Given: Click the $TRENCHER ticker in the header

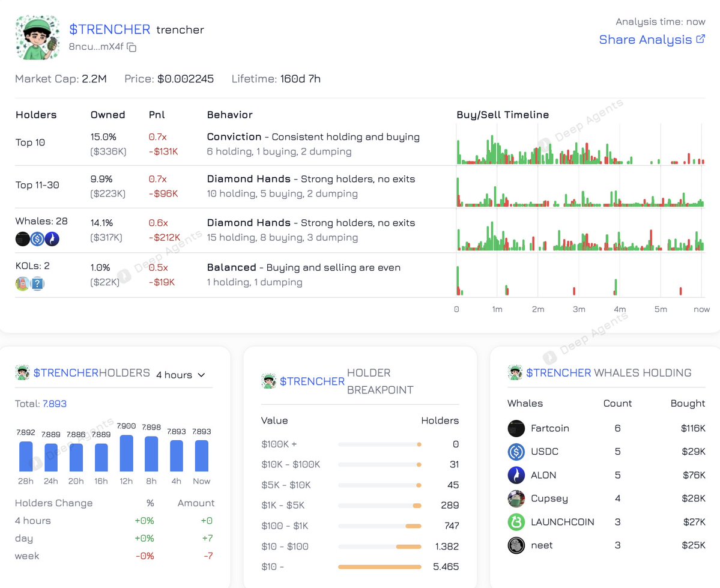Looking at the screenshot, I should coord(109,29).
